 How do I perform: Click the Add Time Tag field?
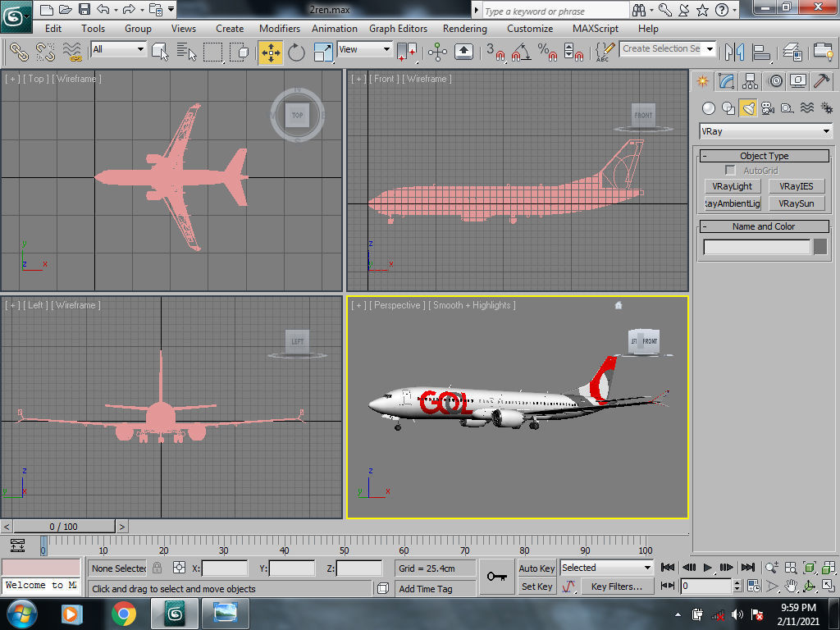pos(436,589)
